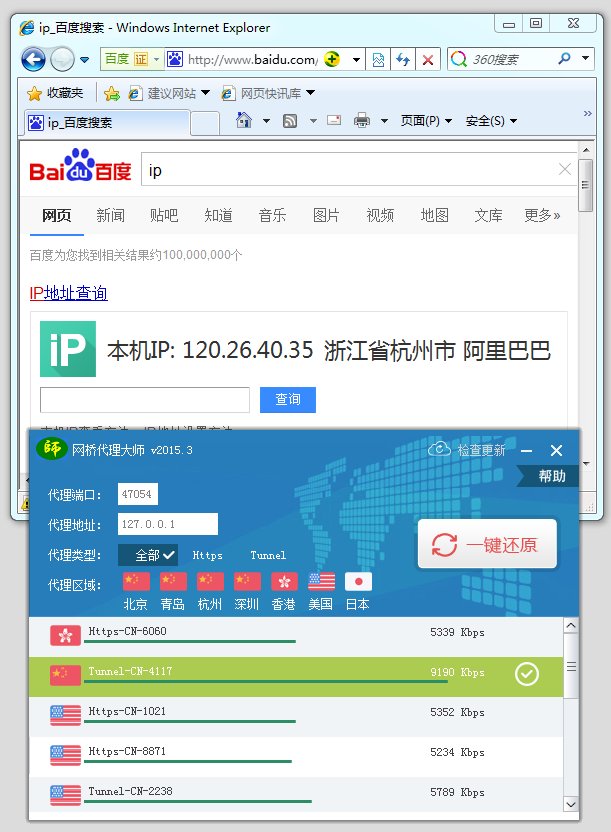Click the compatibility view page icon
The image size is (611, 832).
[x=378, y=59]
